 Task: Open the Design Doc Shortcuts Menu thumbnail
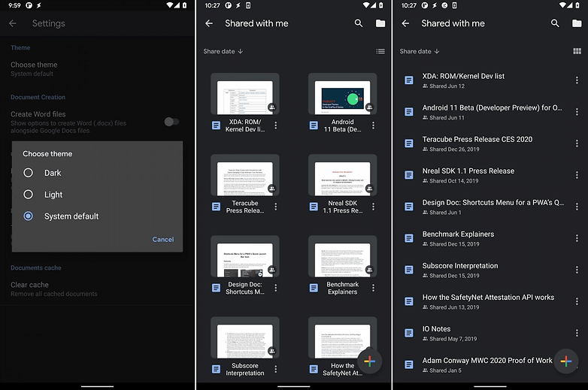[245, 257]
